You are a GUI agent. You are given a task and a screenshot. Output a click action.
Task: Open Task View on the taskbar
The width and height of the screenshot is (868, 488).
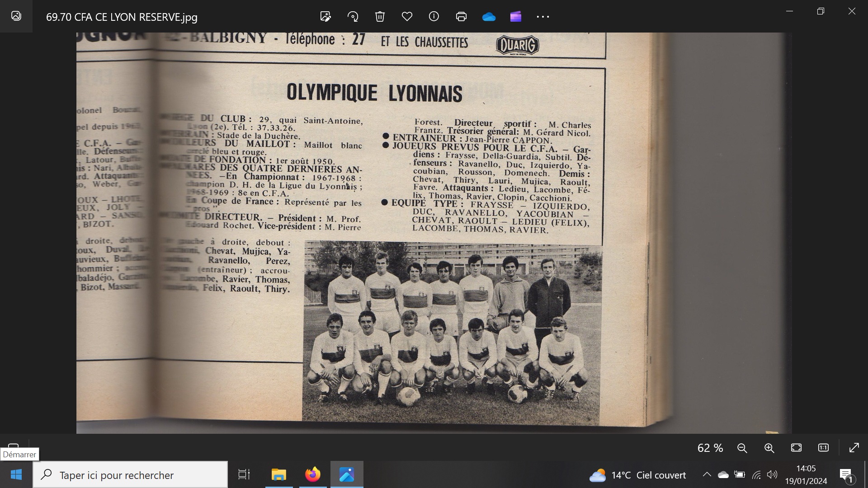(x=244, y=474)
